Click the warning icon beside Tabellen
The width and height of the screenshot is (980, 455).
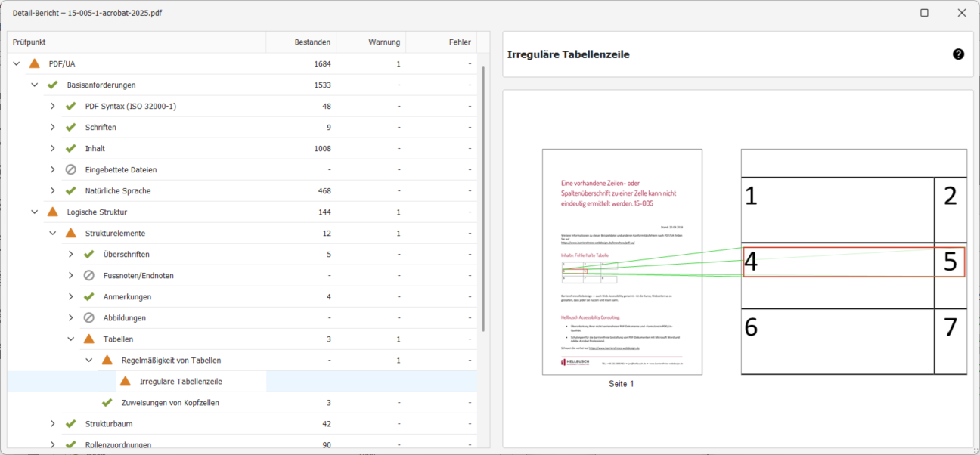click(x=89, y=339)
